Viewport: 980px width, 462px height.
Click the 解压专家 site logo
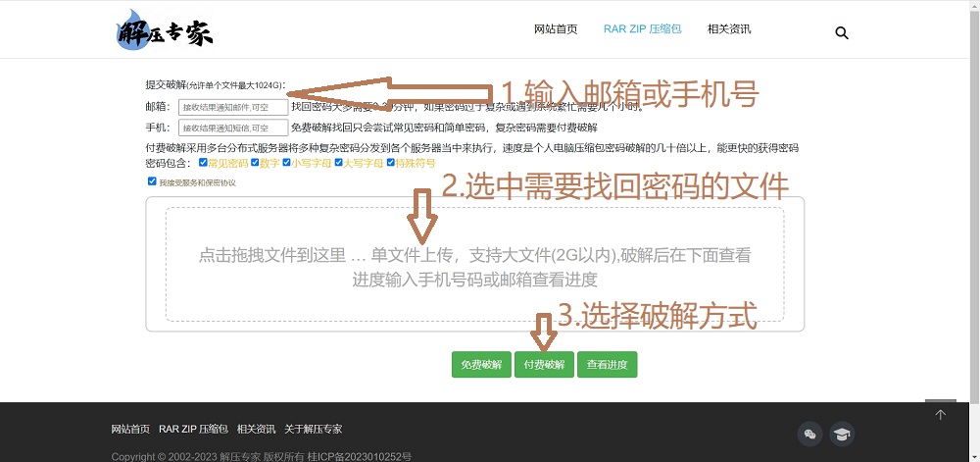click(164, 30)
